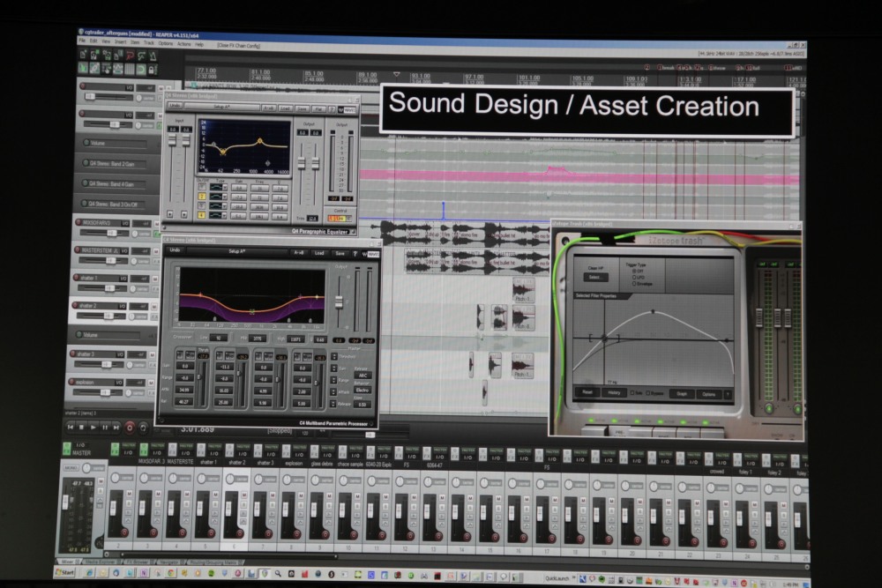Toggle the transport Repeat button

pos(143,428)
